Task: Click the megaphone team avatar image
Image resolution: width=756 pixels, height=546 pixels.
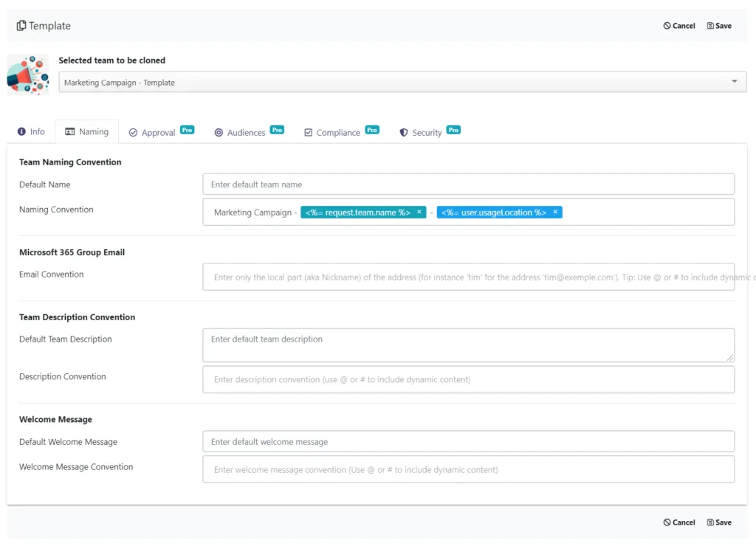Action: point(28,75)
